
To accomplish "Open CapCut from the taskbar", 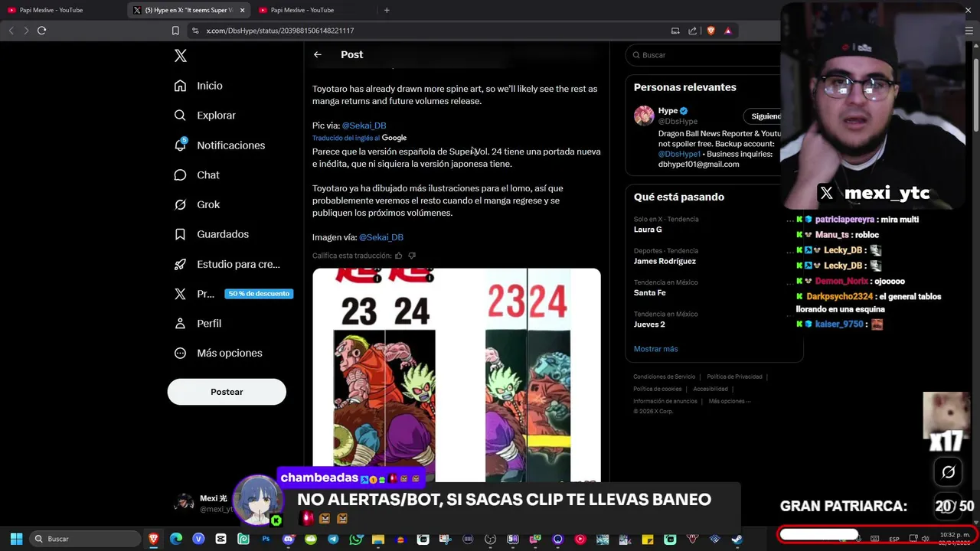I will click(x=221, y=539).
